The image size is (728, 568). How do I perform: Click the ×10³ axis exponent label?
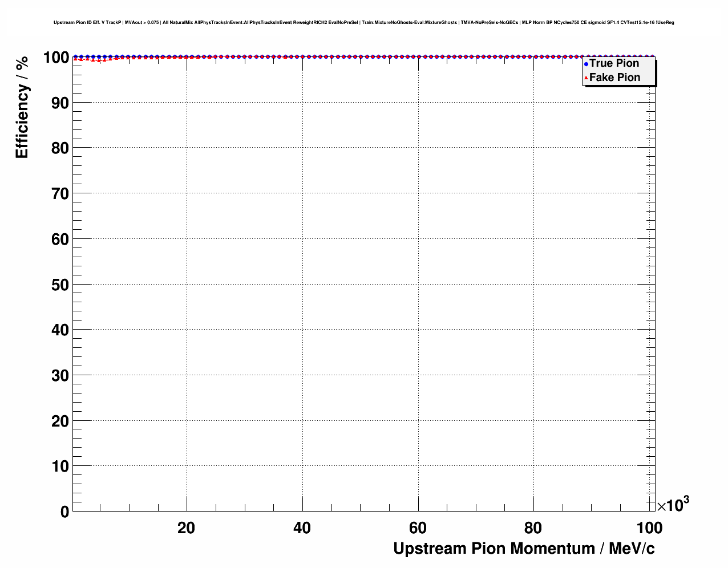[673, 505]
